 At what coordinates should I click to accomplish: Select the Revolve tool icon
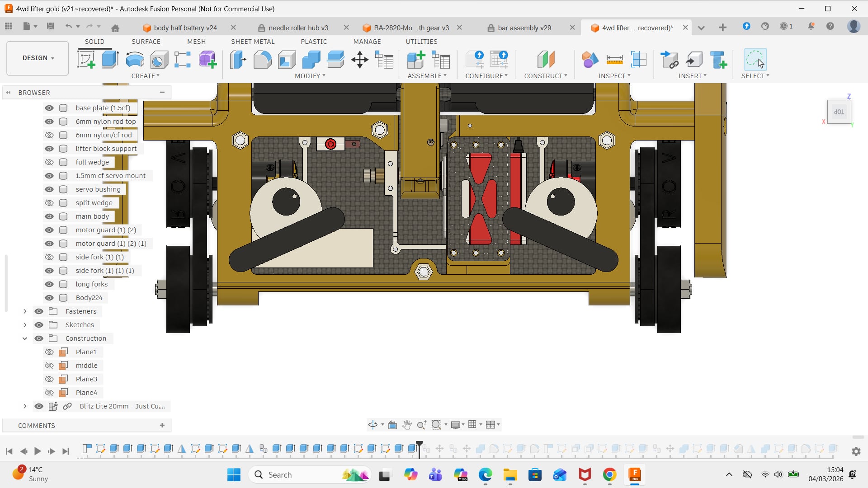tap(135, 60)
